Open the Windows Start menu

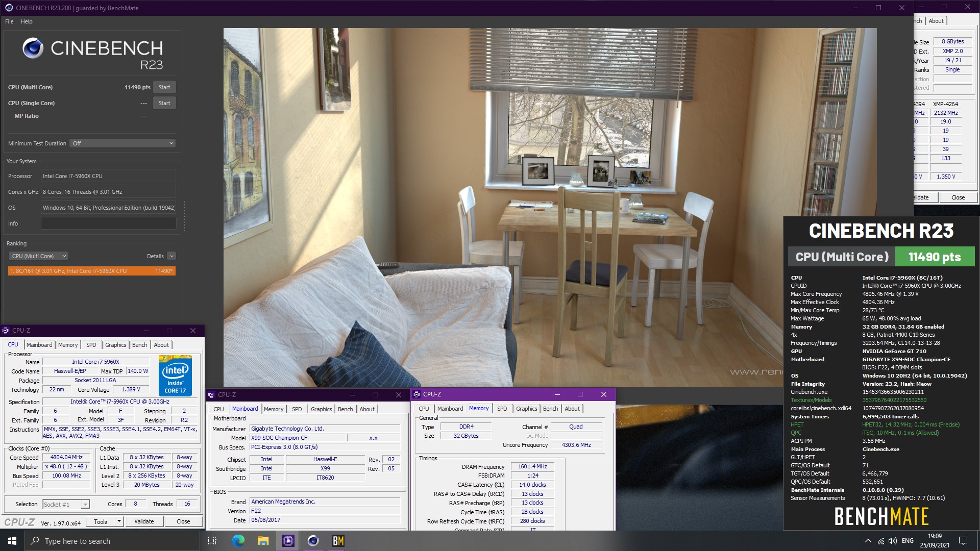(x=12, y=541)
